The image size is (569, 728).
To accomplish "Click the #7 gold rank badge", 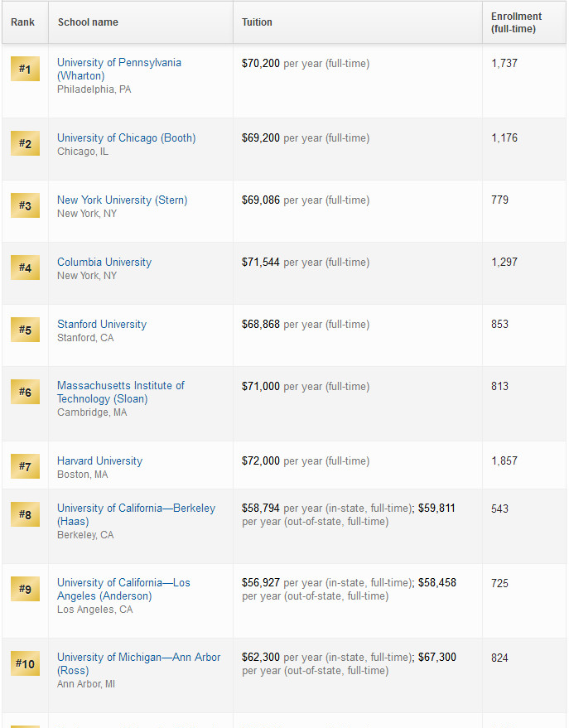I will point(25,466).
